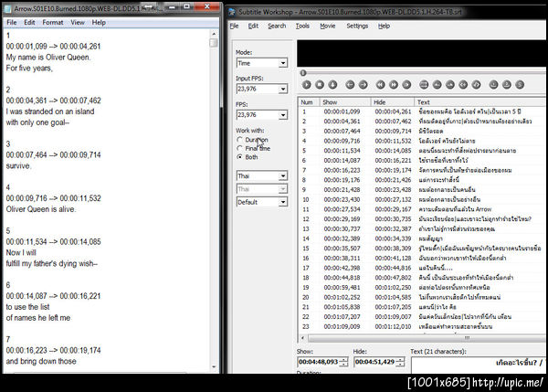
Task: Click Notepad line 'Oliver Queen is alive.'
Action: (x=40, y=209)
